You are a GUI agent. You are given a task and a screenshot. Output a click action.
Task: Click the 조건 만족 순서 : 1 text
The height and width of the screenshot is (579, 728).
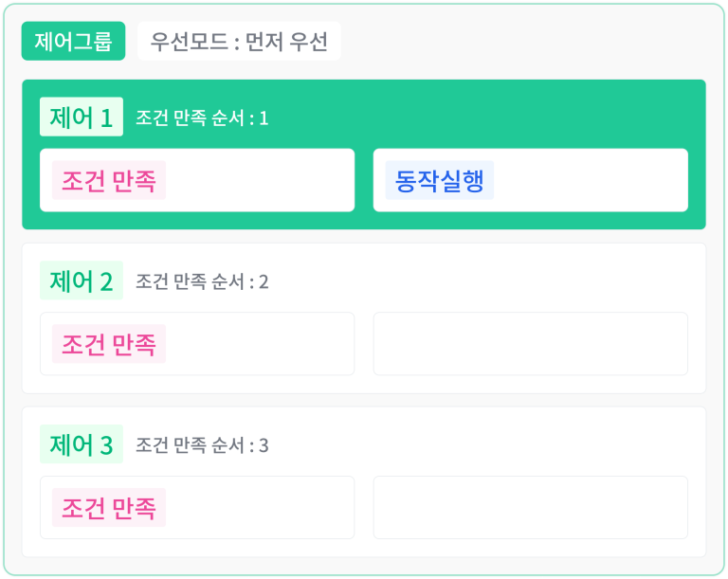point(202,118)
